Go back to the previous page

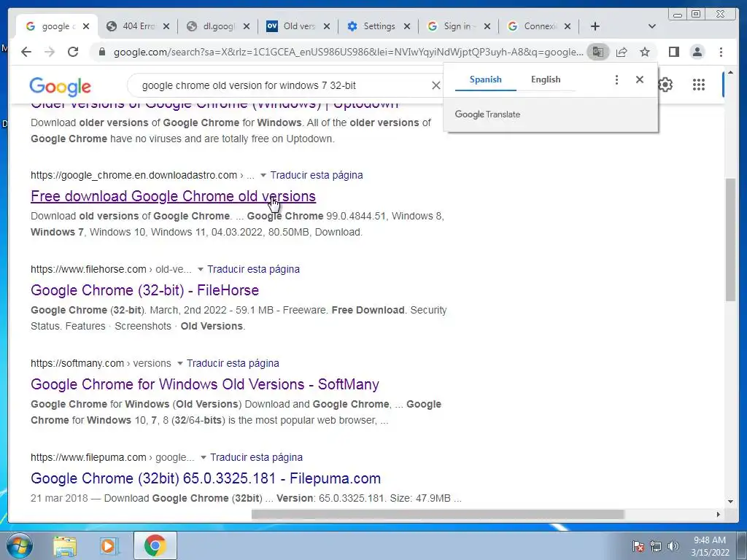[x=26, y=52]
